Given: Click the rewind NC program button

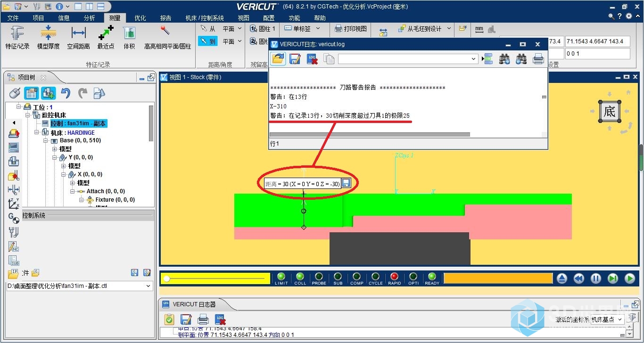Looking at the screenshot, I should pyautogui.click(x=578, y=278).
